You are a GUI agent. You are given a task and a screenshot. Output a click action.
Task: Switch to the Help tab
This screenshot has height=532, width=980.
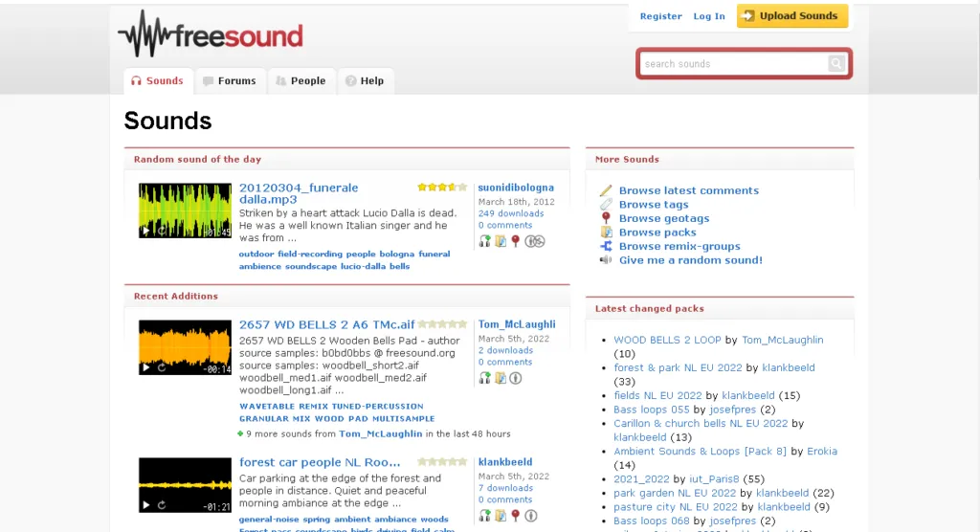365,80
